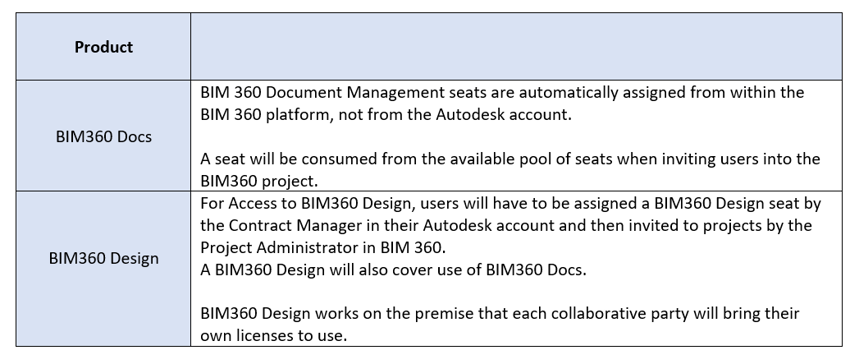Click the line "BIM360 Design works on the premise"
850x363 pixels.
500,313
